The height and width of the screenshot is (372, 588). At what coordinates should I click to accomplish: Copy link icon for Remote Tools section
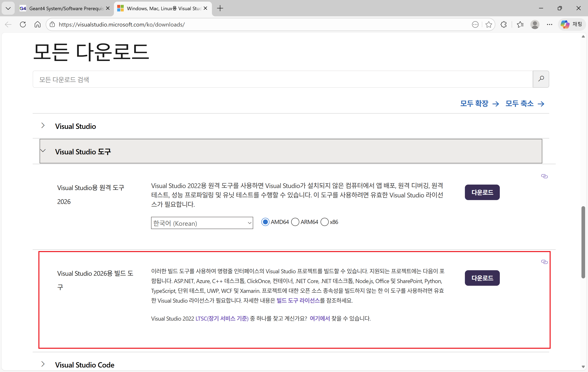[x=544, y=176]
